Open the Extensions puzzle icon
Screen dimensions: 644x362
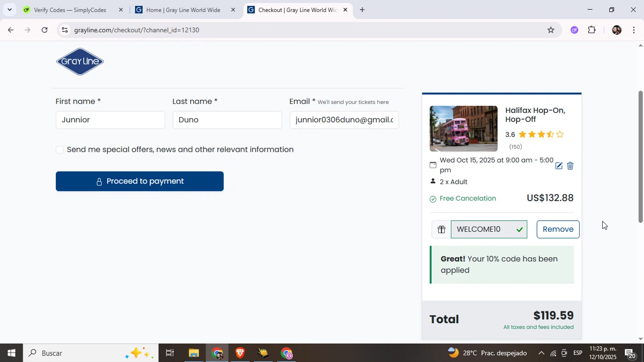pyautogui.click(x=592, y=30)
